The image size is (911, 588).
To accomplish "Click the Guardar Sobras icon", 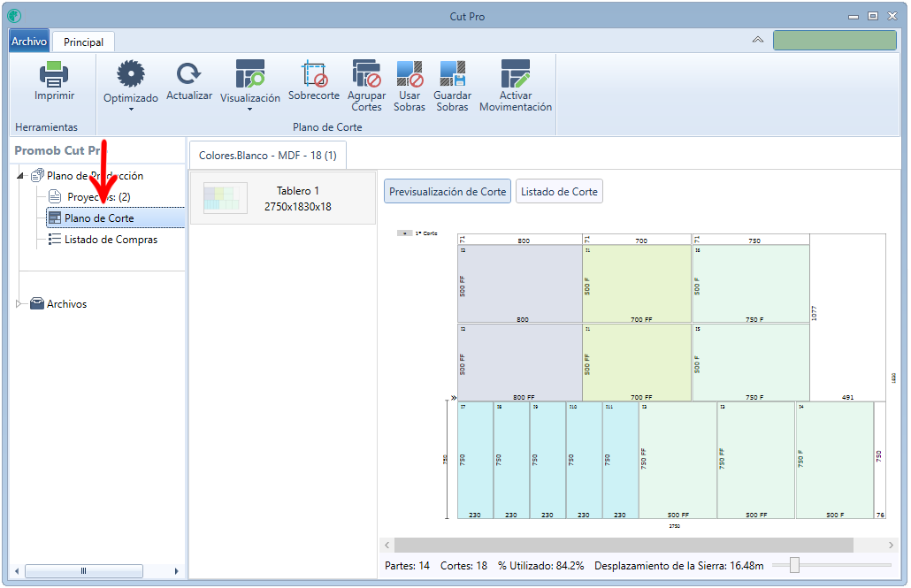I will point(453,73).
